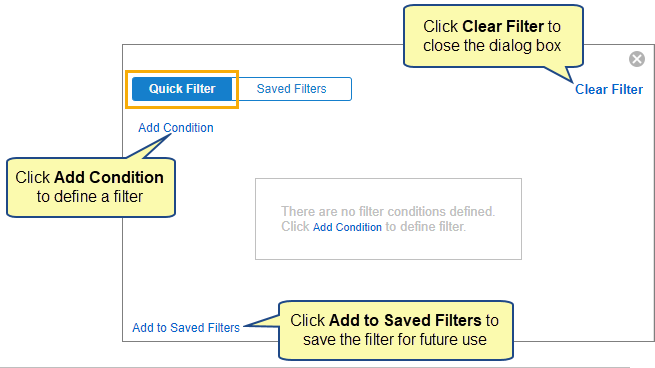655x368 pixels.
Task: Switch to the Quick Filter tab
Action: 182,89
